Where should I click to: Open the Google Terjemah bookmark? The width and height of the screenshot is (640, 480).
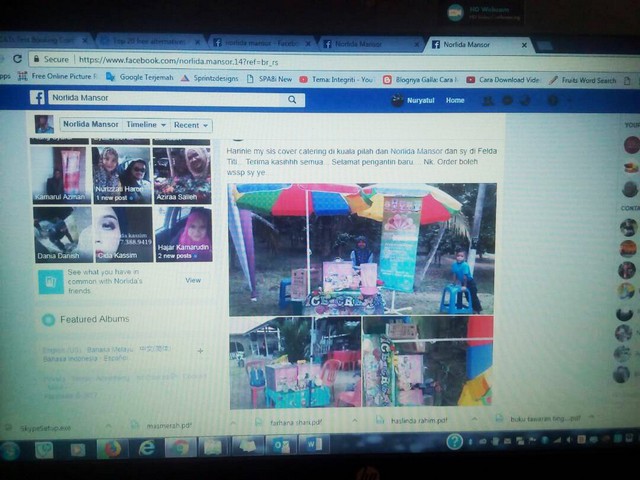coord(146,78)
